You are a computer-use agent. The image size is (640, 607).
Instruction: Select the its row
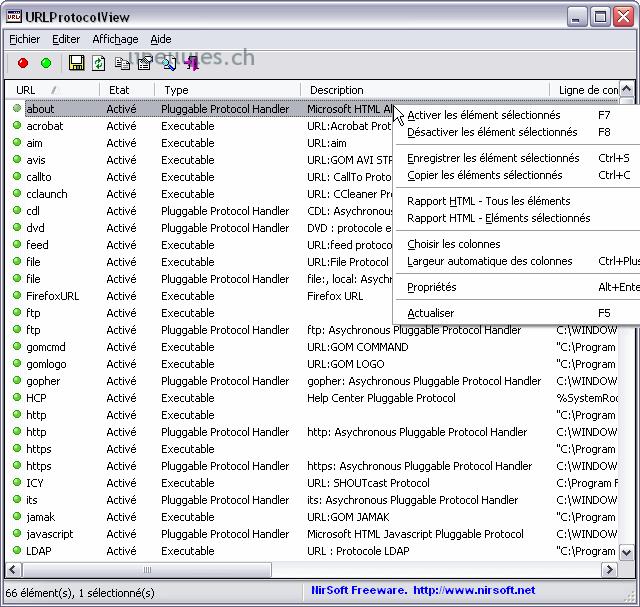click(313, 500)
